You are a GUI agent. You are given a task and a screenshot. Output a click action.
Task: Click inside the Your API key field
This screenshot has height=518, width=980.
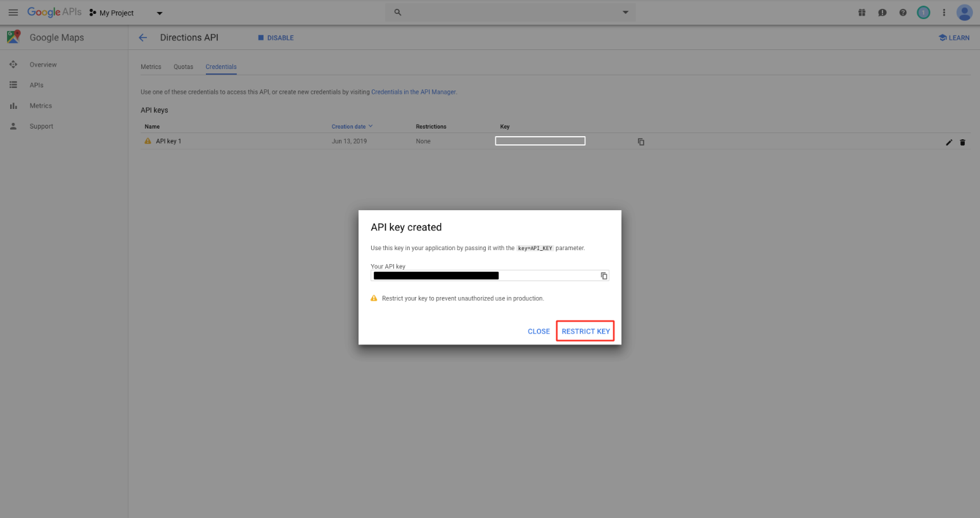pos(484,275)
